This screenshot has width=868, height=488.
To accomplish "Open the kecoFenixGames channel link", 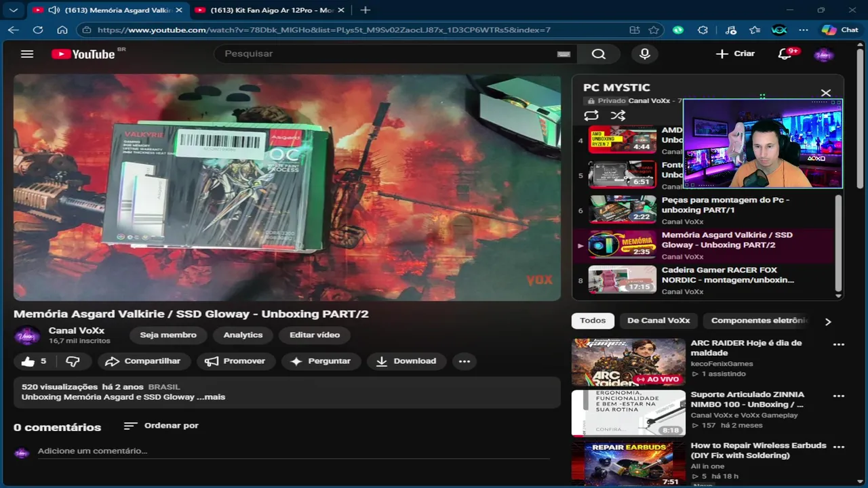I will [722, 364].
